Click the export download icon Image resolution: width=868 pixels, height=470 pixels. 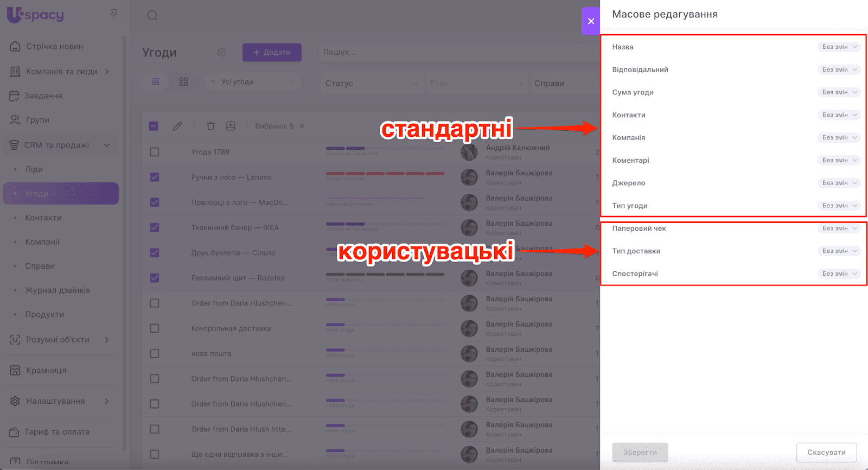[231, 126]
